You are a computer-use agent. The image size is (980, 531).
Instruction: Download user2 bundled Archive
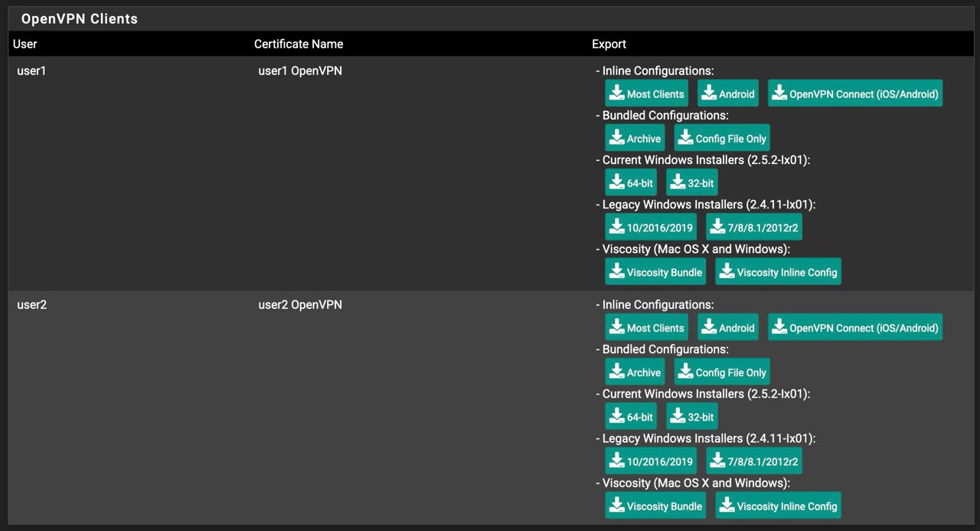point(635,372)
